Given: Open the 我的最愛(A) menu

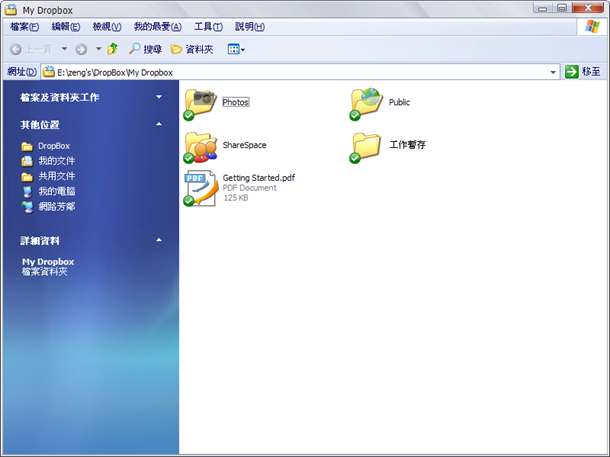Looking at the screenshot, I should pyautogui.click(x=158, y=27).
